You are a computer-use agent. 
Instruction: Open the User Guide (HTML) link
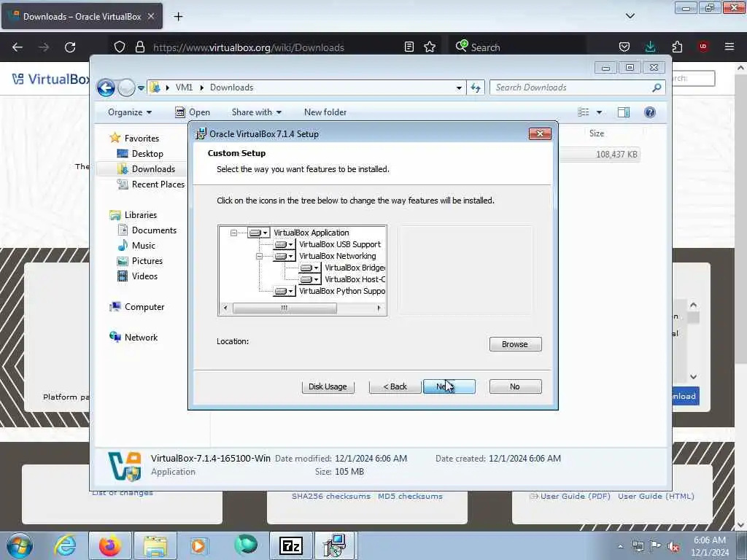[656, 496]
